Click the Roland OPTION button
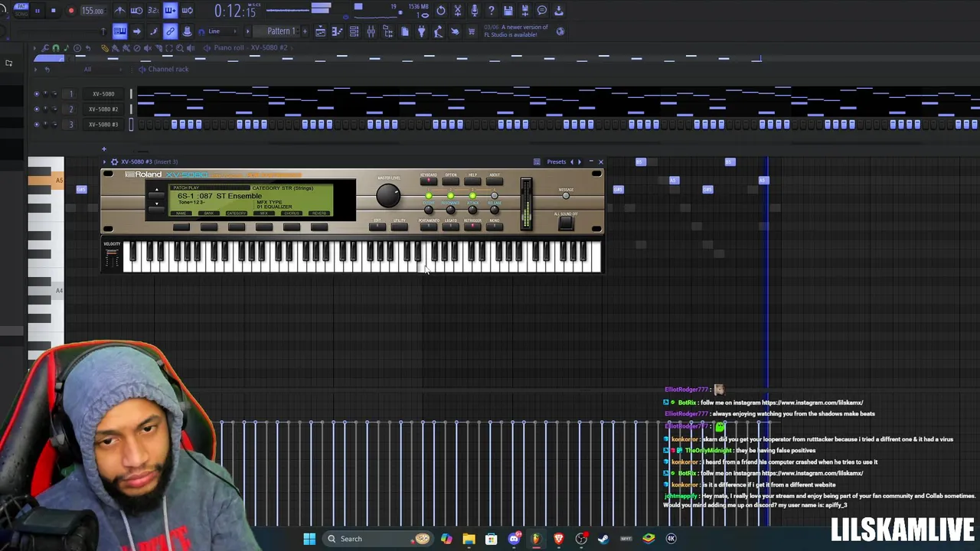Image resolution: width=980 pixels, height=551 pixels. point(451,181)
